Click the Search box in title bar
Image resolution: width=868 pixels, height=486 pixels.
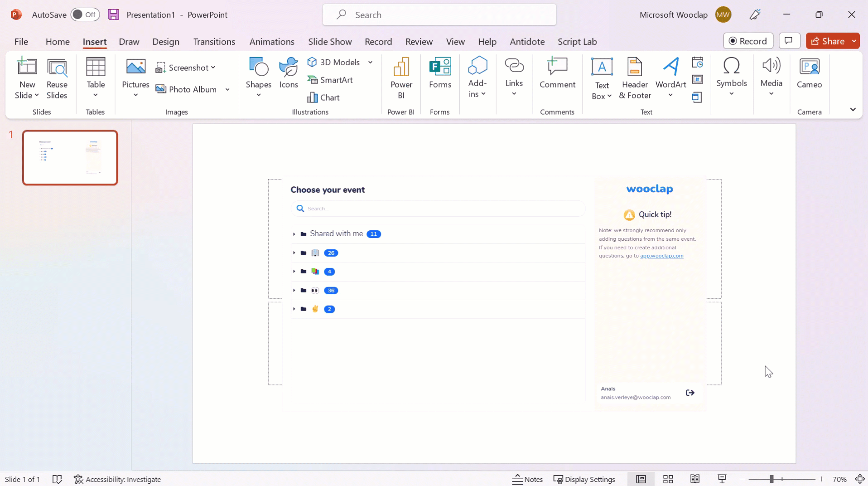[x=439, y=15]
